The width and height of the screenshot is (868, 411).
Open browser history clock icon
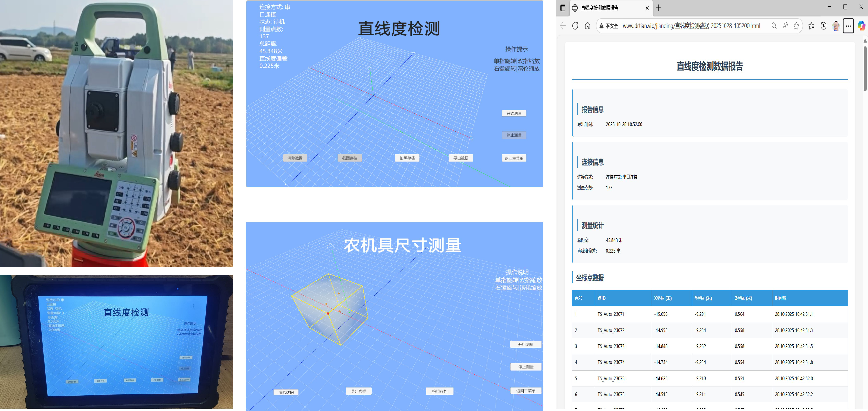tap(823, 26)
